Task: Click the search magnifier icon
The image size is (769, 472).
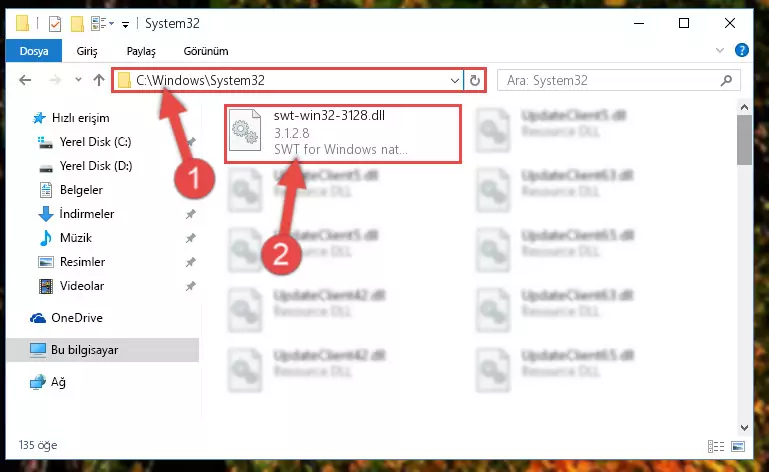Action: pos(726,80)
